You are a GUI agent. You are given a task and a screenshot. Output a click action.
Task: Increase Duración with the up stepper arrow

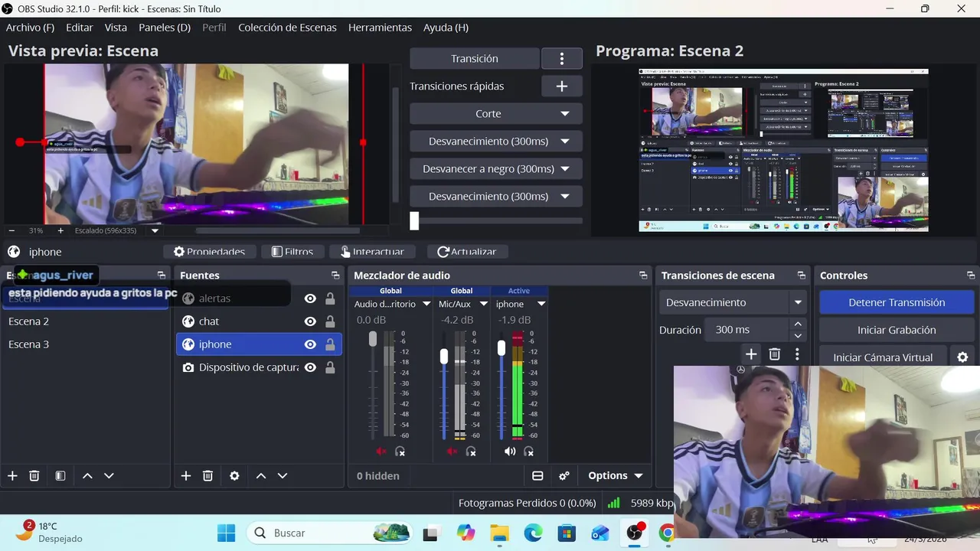(x=798, y=325)
